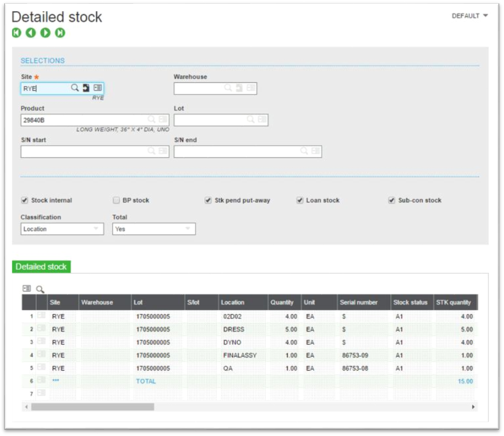Sort by Lot column header

158,302
